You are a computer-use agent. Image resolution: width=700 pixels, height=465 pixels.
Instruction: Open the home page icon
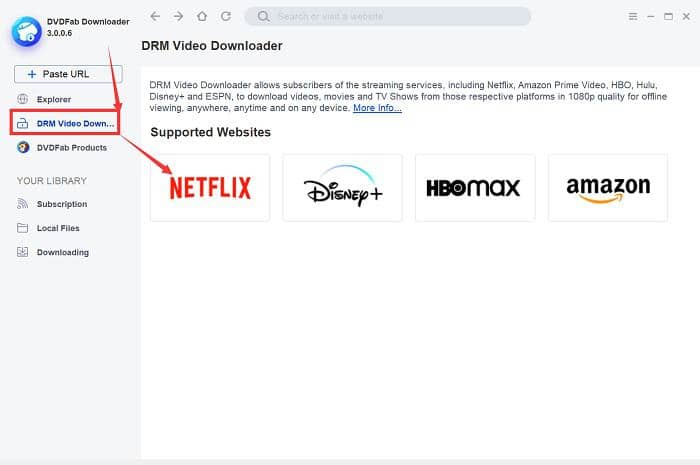point(202,17)
